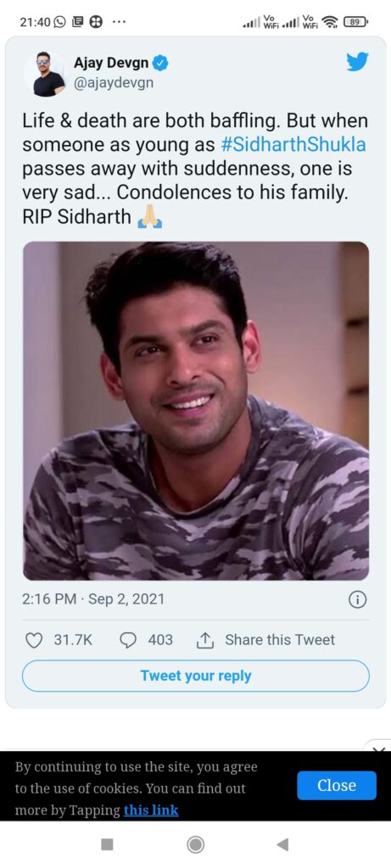Open replies via the comment bubble icon
Image resolution: width=391 pixels, height=868 pixels.
coord(128,641)
